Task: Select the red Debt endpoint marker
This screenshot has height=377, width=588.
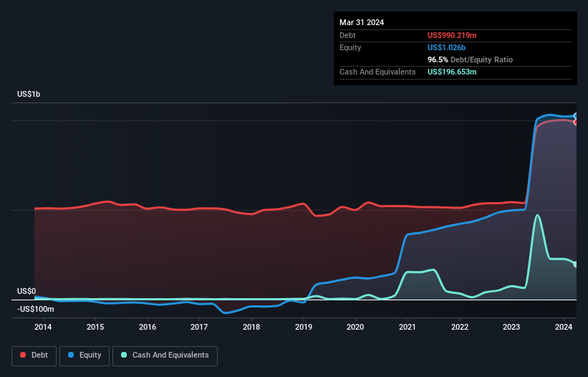Action: pyautogui.click(x=576, y=123)
